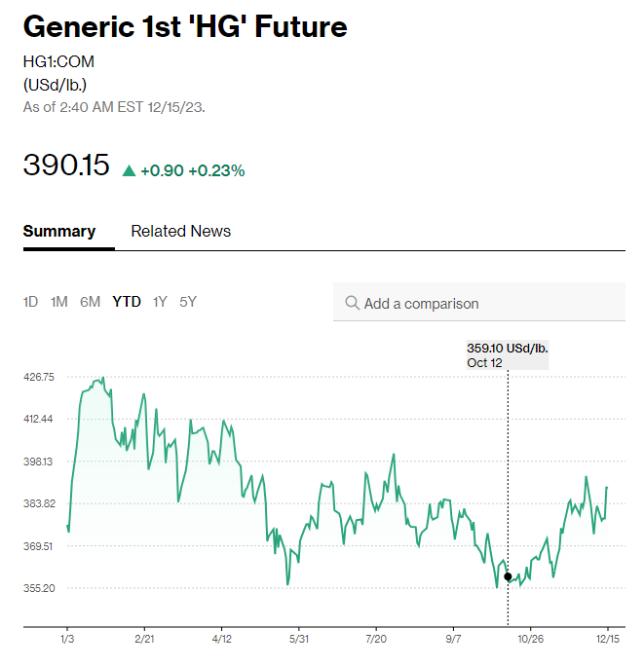The width and height of the screenshot is (644, 666).
Task: Switch to the 5Y chart view
Action: 188,302
